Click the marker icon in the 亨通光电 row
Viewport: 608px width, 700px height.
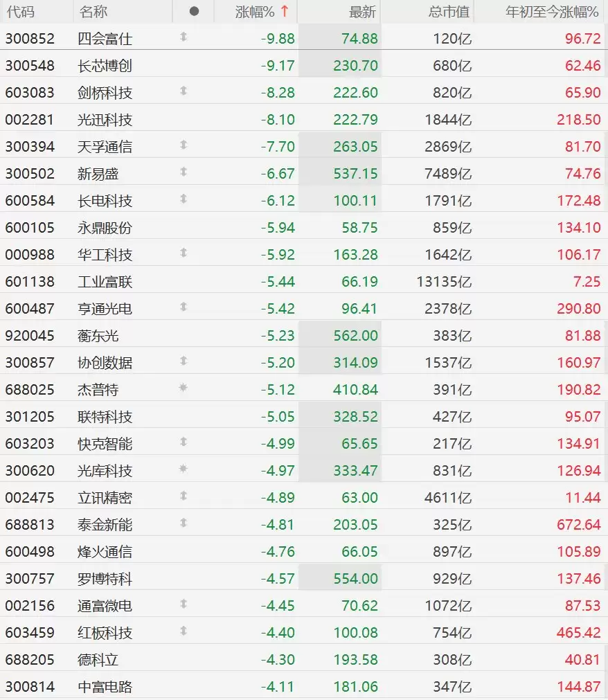(184, 307)
